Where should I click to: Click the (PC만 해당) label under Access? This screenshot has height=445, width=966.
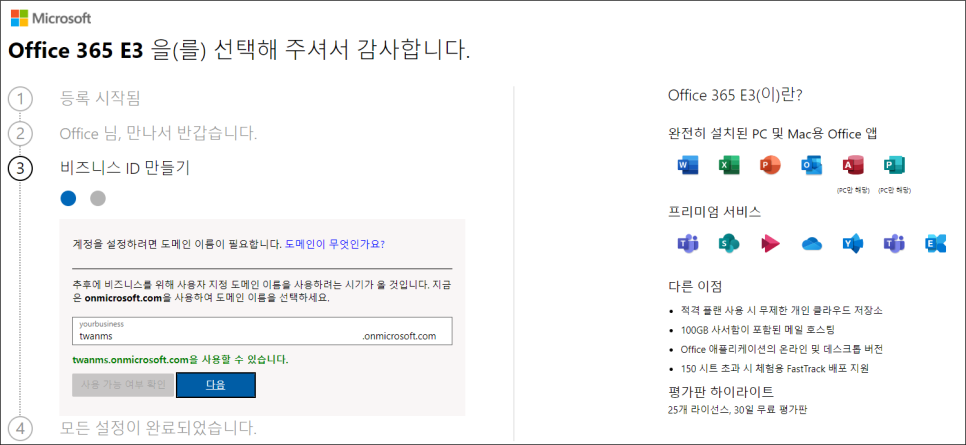[x=852, y=190]
